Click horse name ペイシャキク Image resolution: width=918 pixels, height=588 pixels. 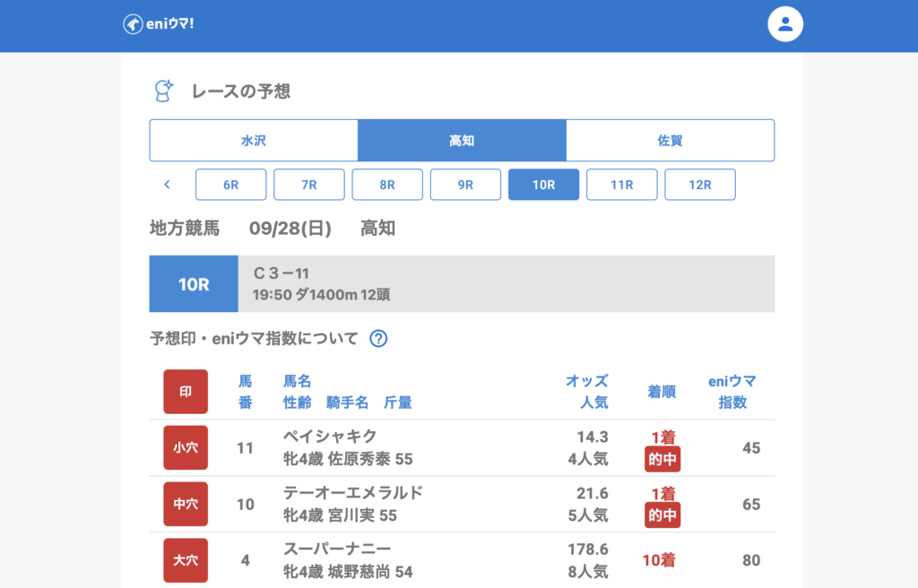330,437
